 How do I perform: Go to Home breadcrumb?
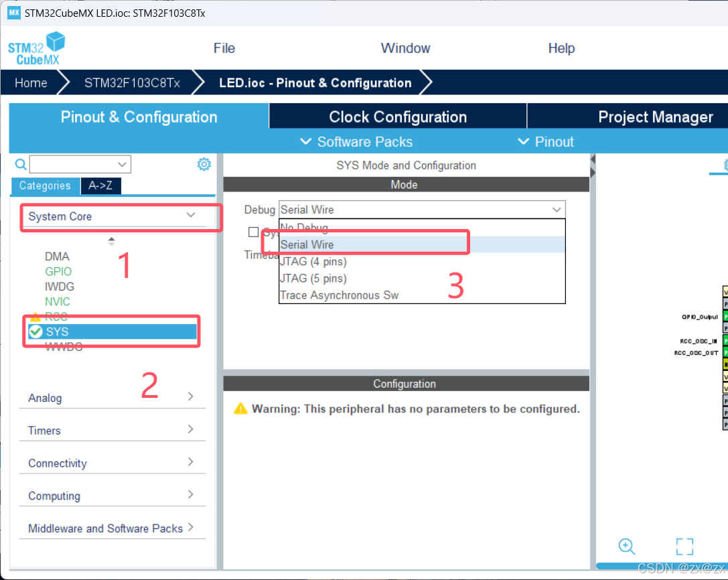31,82
